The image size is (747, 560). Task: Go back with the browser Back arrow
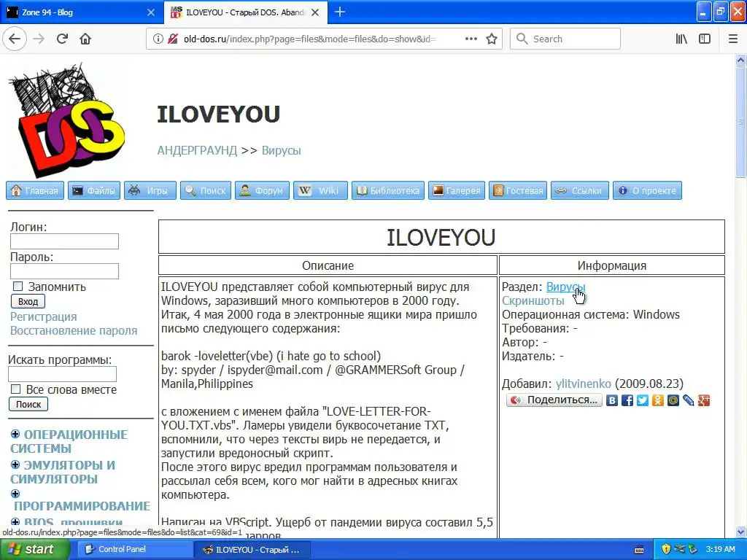pos(15,39)
